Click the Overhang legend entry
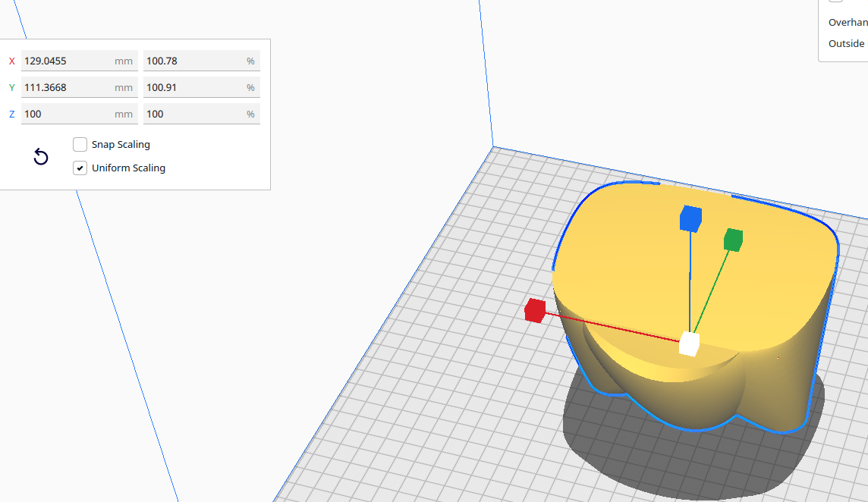Viewport: 868px width, 502px height. [x=848, y=22]
